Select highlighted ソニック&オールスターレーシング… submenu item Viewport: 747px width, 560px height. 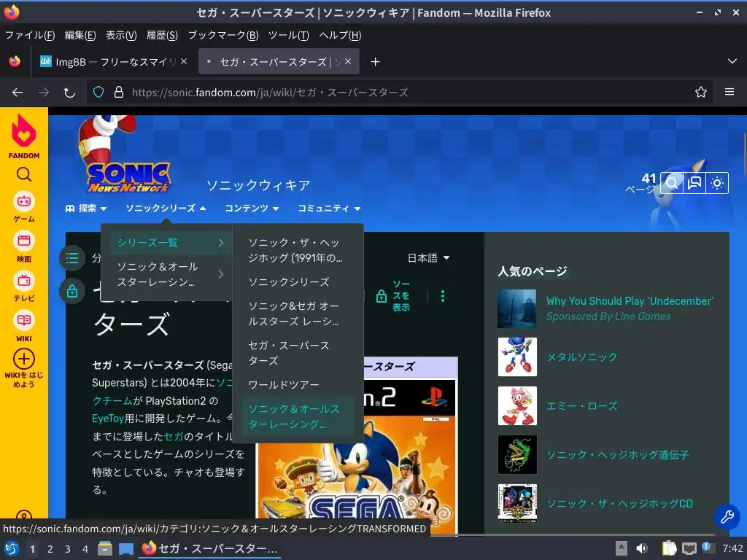pos(298,416)
